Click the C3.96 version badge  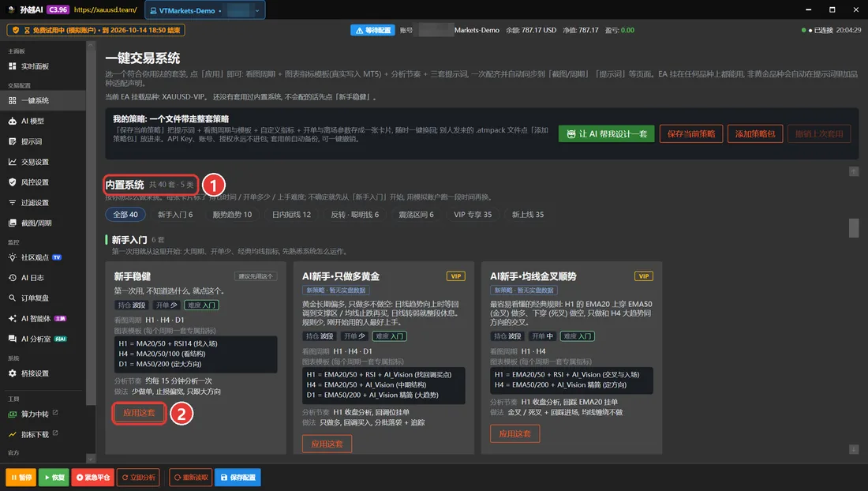coord(58,10)
